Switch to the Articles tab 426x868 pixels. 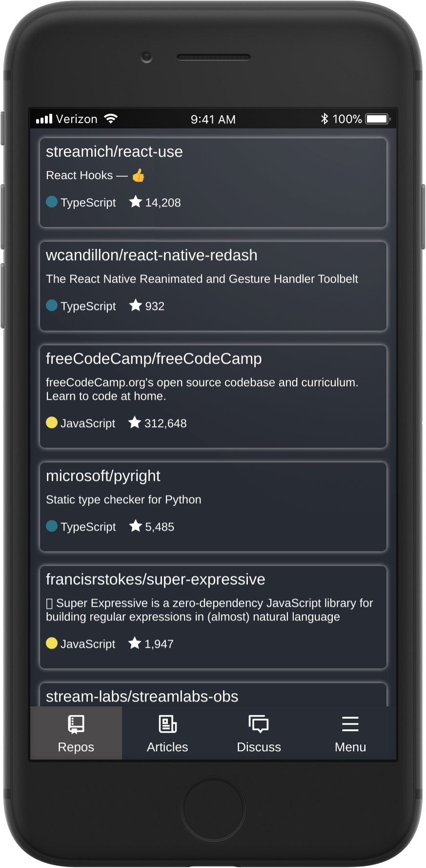point(167,733)
